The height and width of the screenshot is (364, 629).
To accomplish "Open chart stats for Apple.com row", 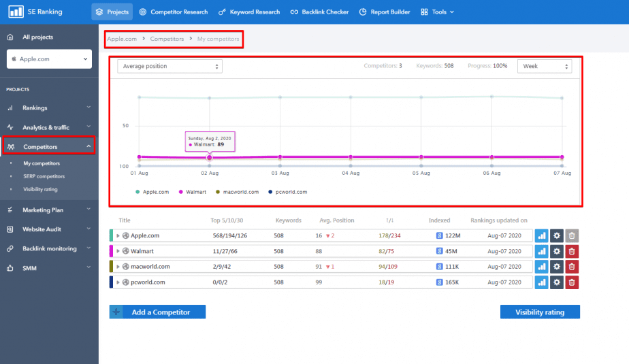I will click(x=542, y=235).
